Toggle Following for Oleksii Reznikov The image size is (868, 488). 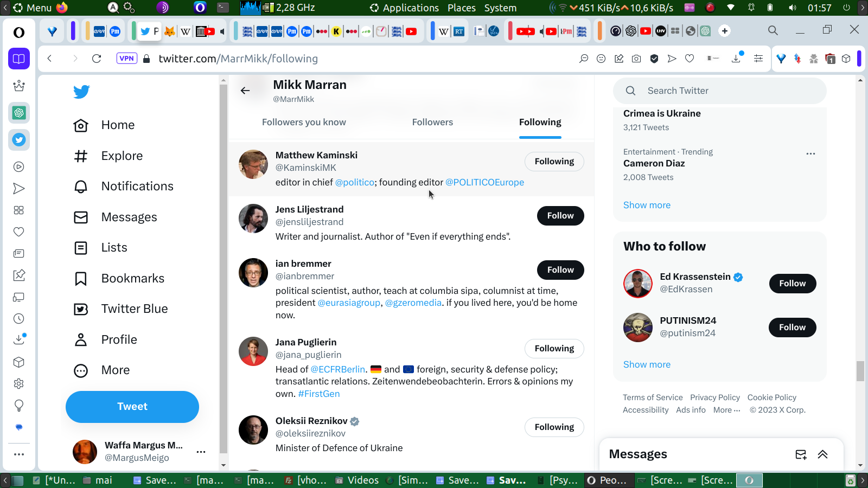point(554,427)
